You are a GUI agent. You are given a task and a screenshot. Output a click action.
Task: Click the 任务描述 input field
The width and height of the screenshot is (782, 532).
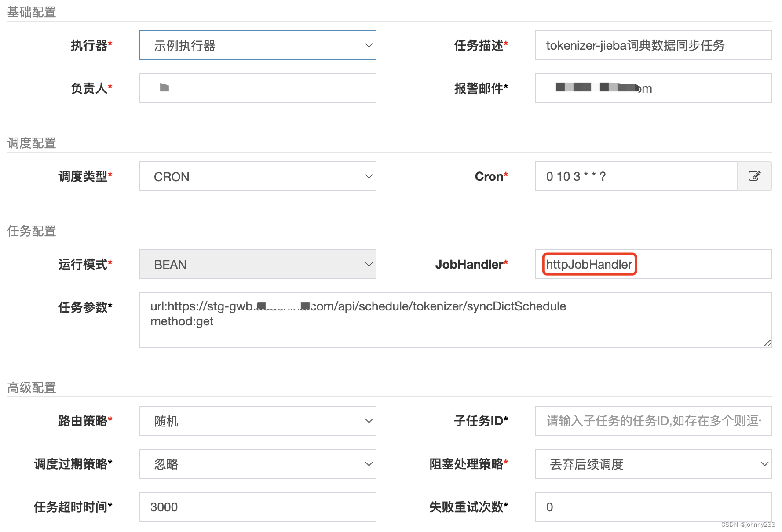coord(654,45)
